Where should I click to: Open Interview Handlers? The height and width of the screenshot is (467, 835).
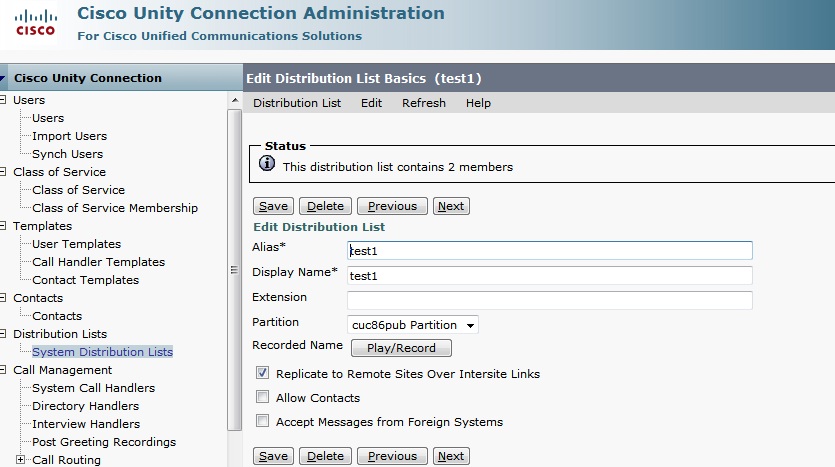[86, 424]
